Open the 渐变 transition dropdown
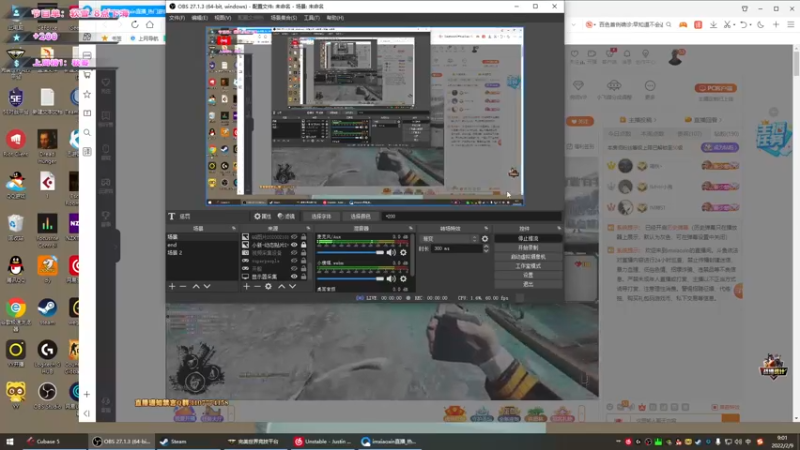 449,239
